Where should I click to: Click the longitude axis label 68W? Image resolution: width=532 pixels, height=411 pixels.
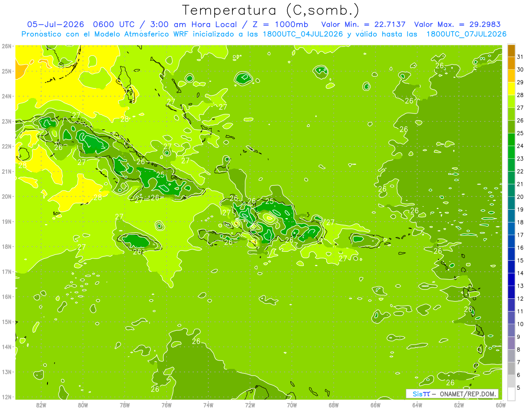(x=334, y=405)
